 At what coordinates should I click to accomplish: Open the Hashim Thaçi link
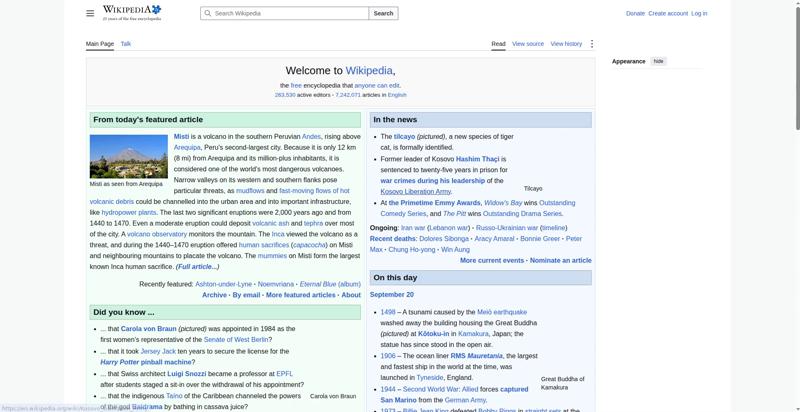click(x=478, y=159)
